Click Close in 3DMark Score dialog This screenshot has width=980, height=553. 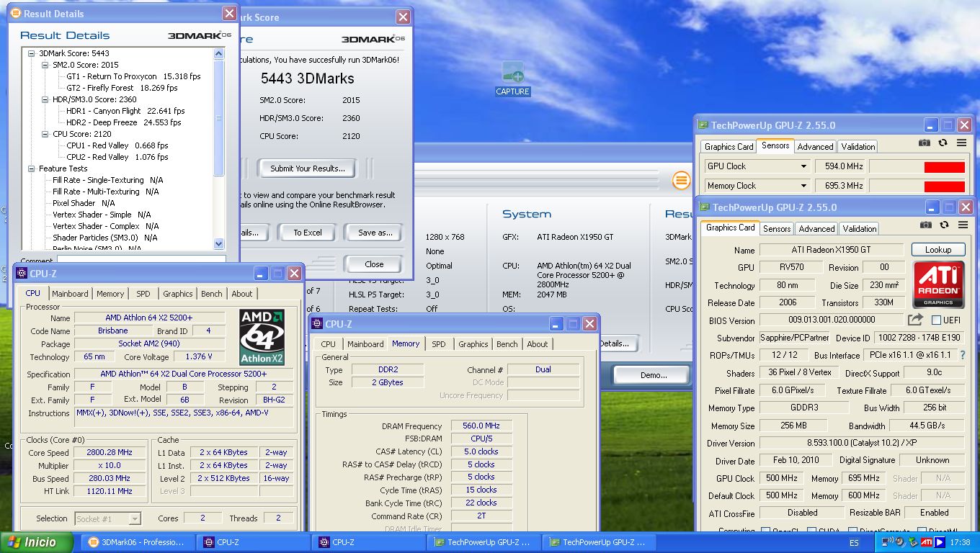coord(374,264)
